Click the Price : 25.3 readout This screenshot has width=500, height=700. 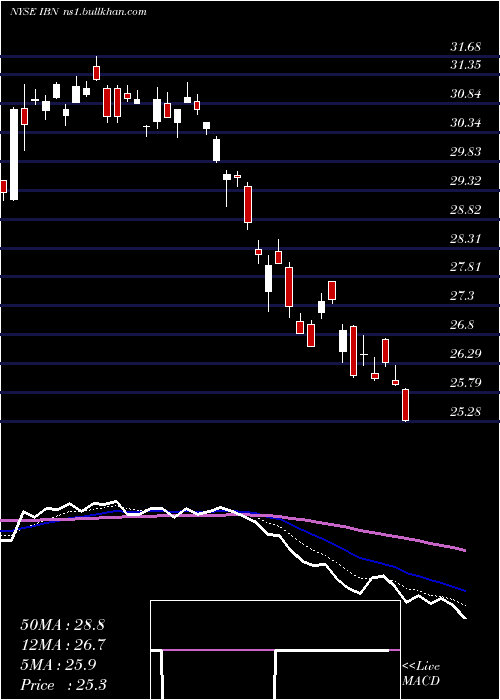tap(63, 685)
